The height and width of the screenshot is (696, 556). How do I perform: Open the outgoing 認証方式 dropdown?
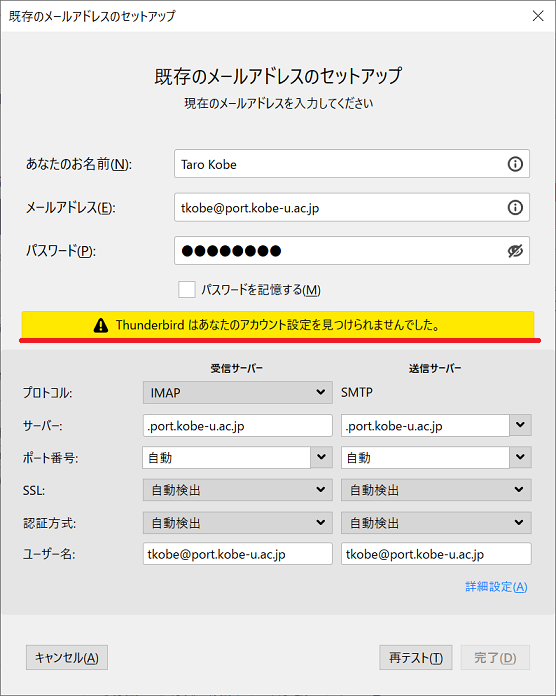[436, 523]
